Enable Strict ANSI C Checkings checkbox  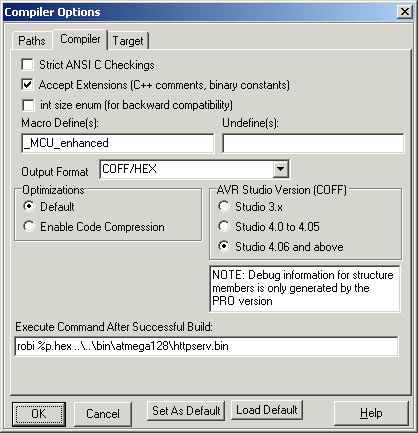point(27,65)
